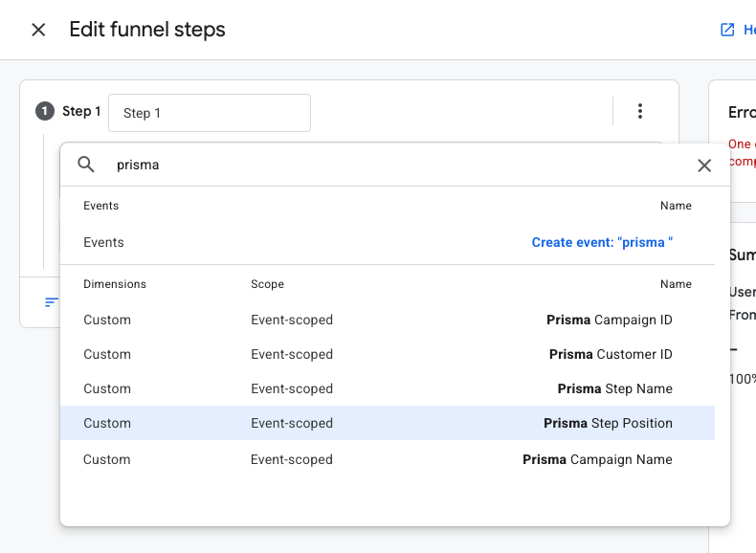The image size is (756, 553).
Task: Select the Prisma Customer ID dimension
Action: 388,354
